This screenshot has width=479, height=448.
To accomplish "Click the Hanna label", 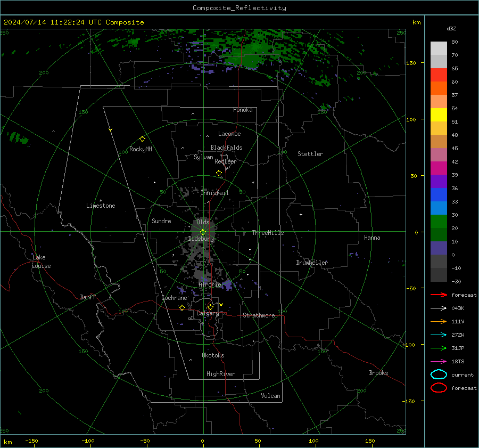I will pyautogui.click(x=372, y=238).
